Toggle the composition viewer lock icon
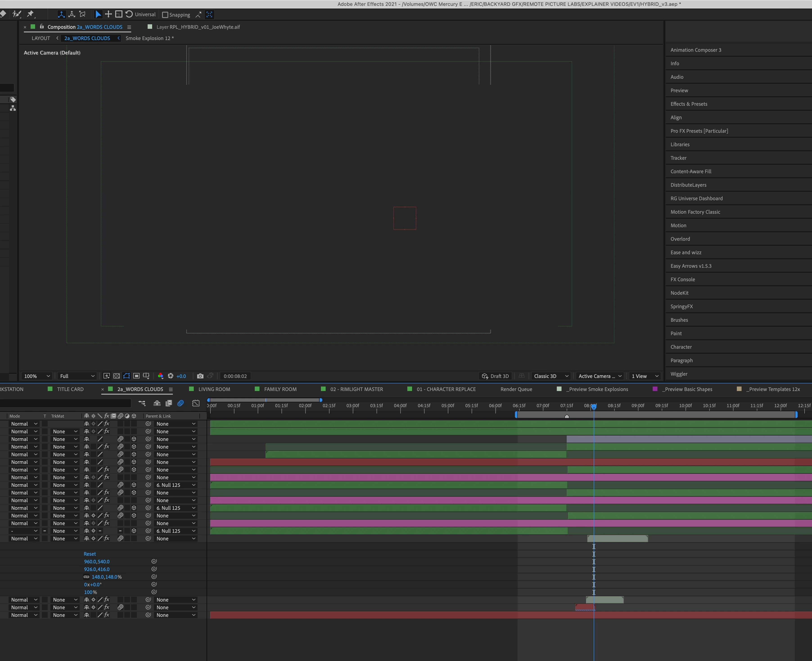The width and height of the screenshot is (812, 661). tap(42, 27)
